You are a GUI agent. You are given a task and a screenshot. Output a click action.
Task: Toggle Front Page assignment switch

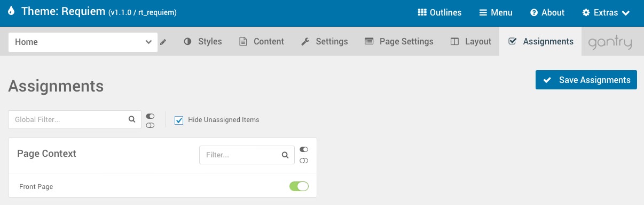299,186
